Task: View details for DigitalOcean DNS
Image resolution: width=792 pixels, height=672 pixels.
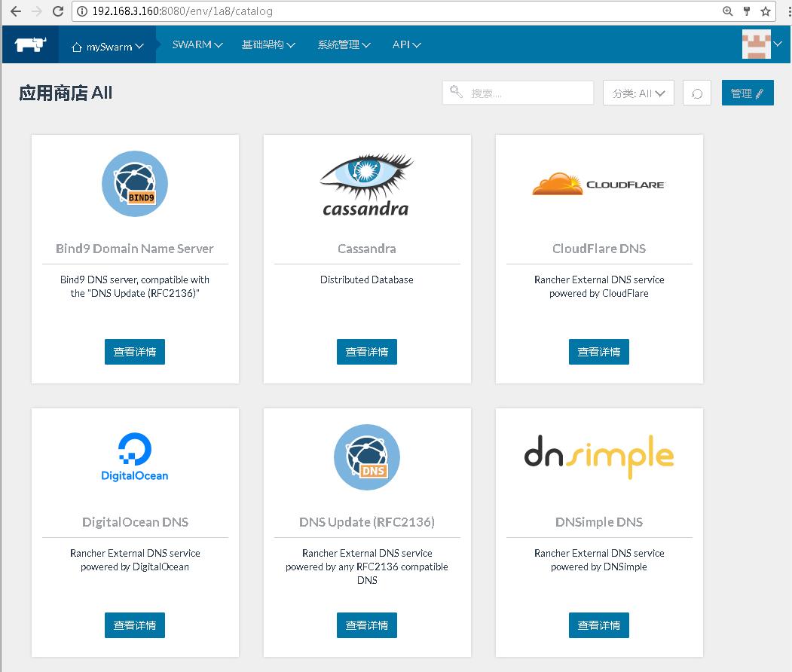Action: coord(135,625)
